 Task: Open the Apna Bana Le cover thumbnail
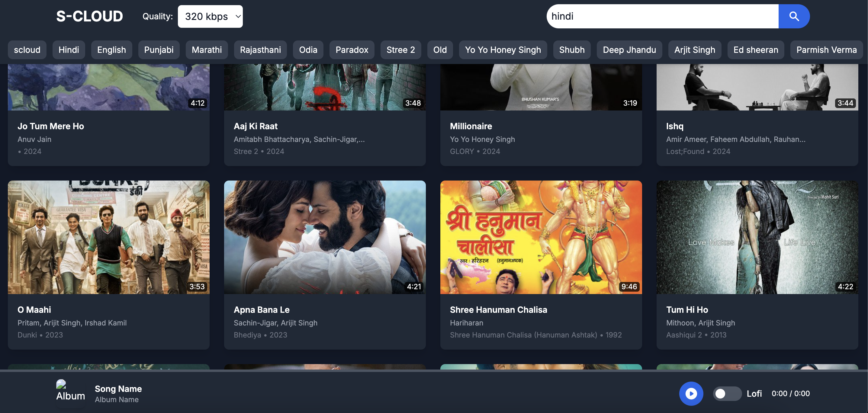pyautogui.click(x=325, y=237)
